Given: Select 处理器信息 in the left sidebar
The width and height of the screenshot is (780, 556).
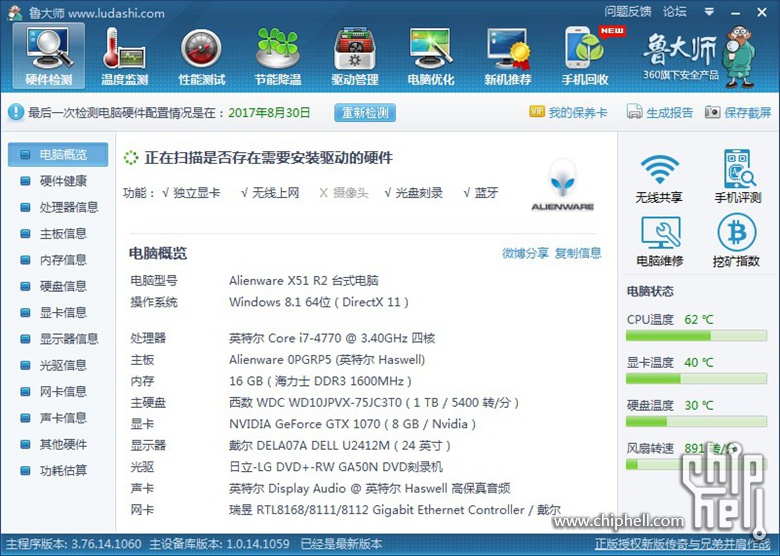Looking at the screenshot, I should point(69,207).
